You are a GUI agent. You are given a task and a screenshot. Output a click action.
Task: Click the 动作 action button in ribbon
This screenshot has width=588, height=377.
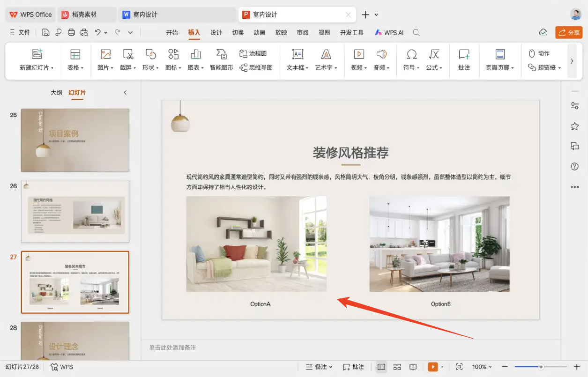(539, 53)
